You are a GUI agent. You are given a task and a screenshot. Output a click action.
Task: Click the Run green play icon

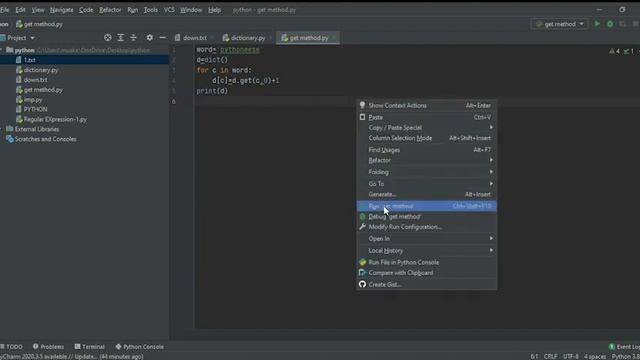[x=597, y=24]
